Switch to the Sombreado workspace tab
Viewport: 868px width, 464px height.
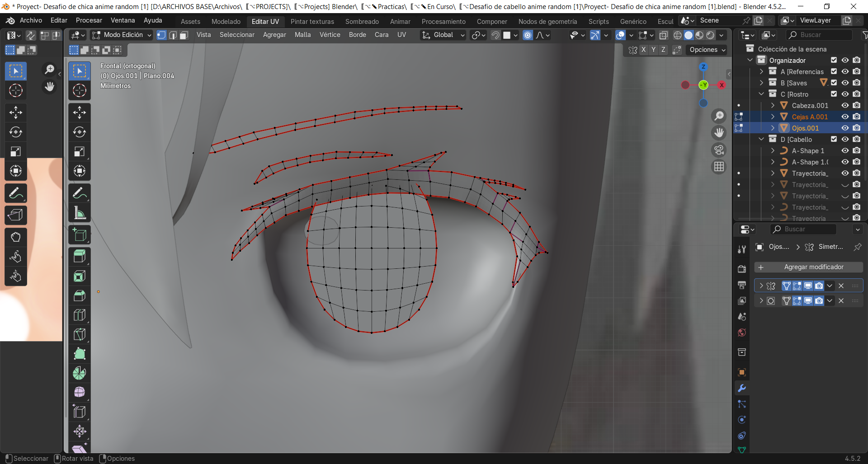(362, 21)
